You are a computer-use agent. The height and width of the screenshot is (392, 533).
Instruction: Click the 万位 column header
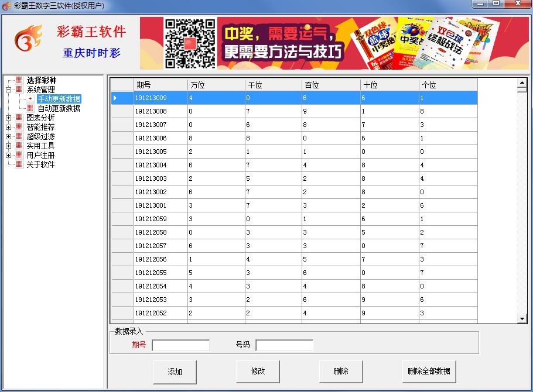216,85
